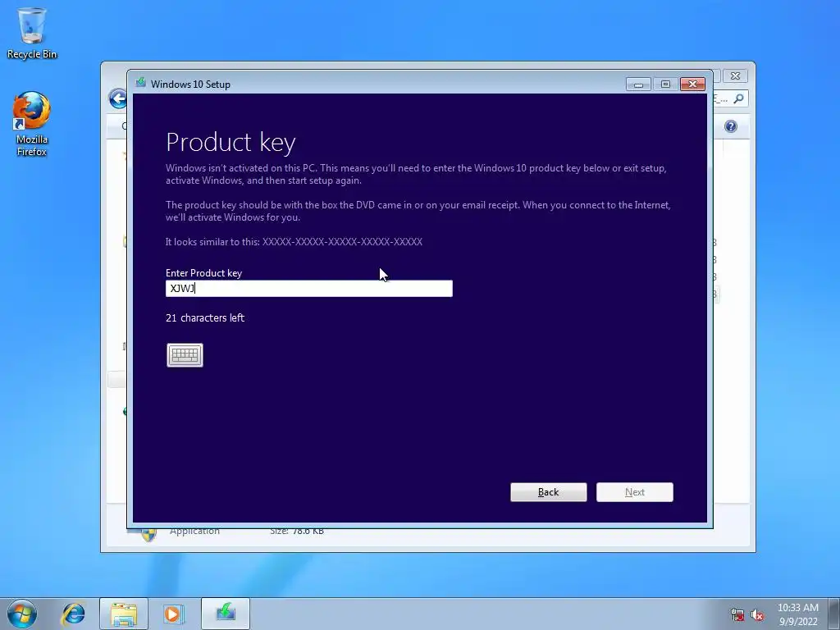Open the Explorer window help icon
Image resolution: width=840 pixels, height=630 pixels.
(731, 126)
